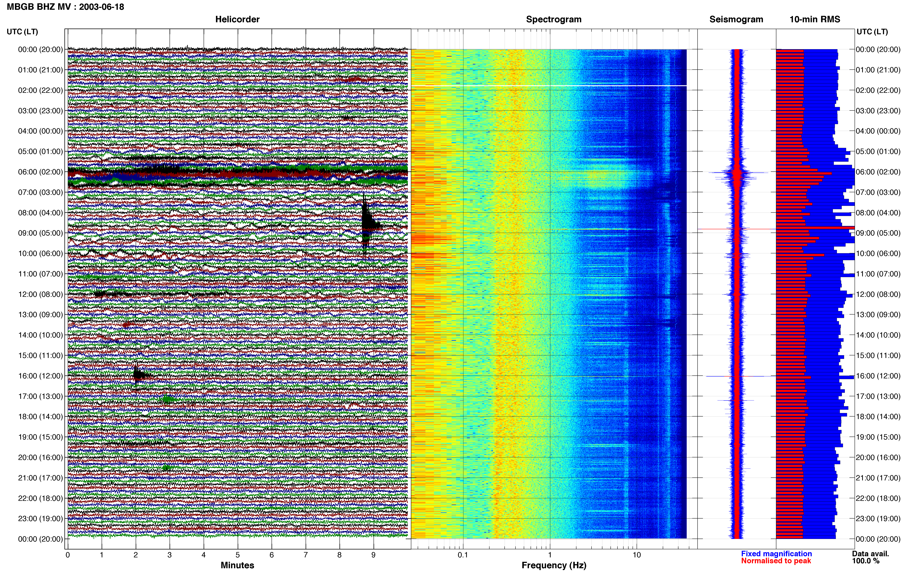Click the '0.1' frequency tick label
924x578 pixels.
[x=463, y=555]
